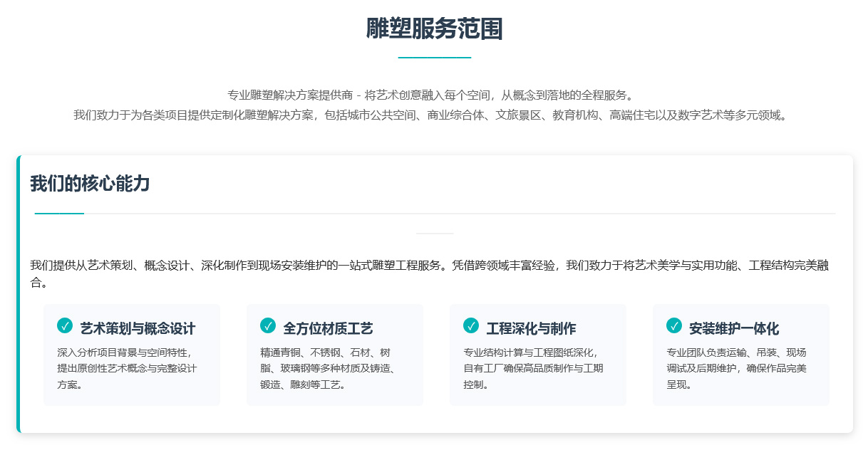The width and height of the screenshot is (868, 455).
Task: Click the page title 雕塑服务范围
Action: (434, 29)
